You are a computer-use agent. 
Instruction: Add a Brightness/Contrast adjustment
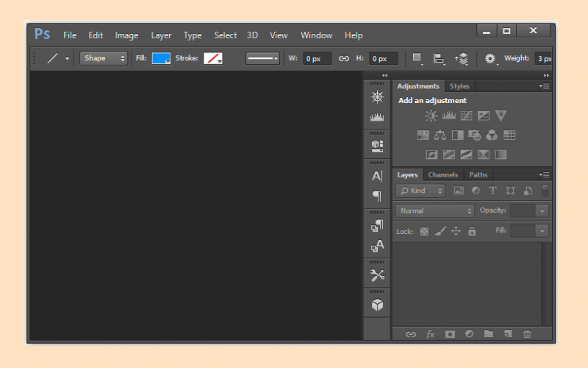pyautogui.click(x=431, y=116)
